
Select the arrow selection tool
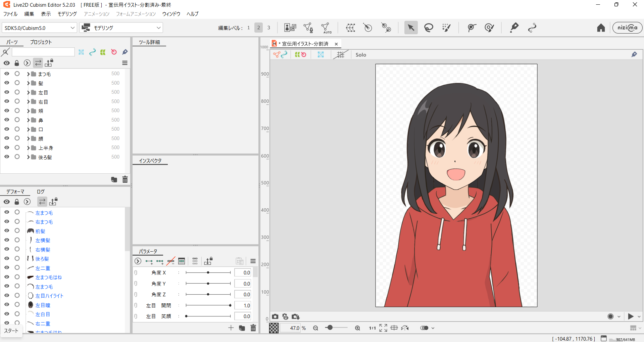tap(411, 28)
